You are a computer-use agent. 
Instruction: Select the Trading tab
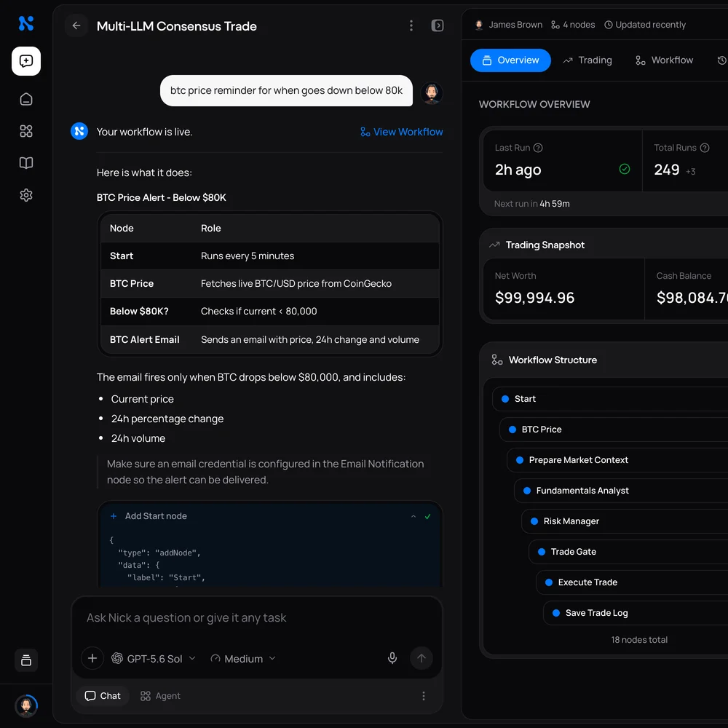tap(587, 60)
